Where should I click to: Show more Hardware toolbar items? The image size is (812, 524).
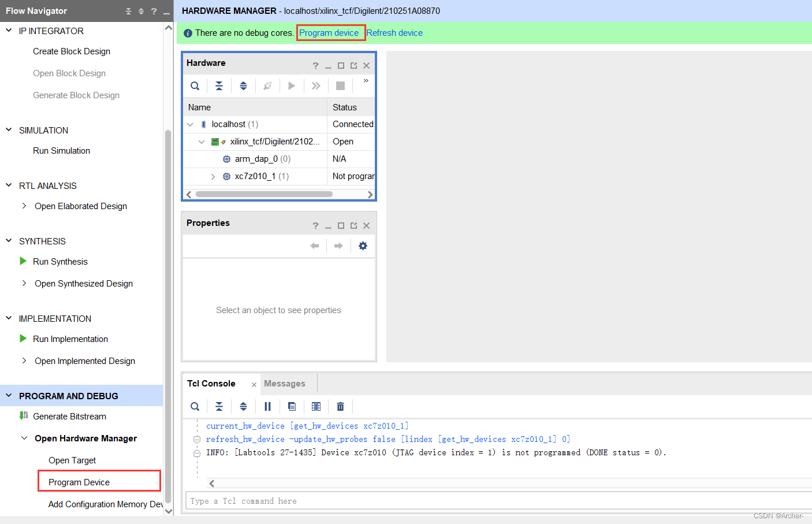click(366, 81)
